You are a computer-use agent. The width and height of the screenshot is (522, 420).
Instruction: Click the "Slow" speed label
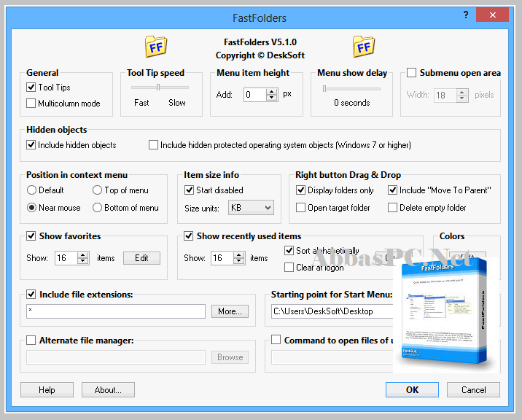(x=176, y=103)
